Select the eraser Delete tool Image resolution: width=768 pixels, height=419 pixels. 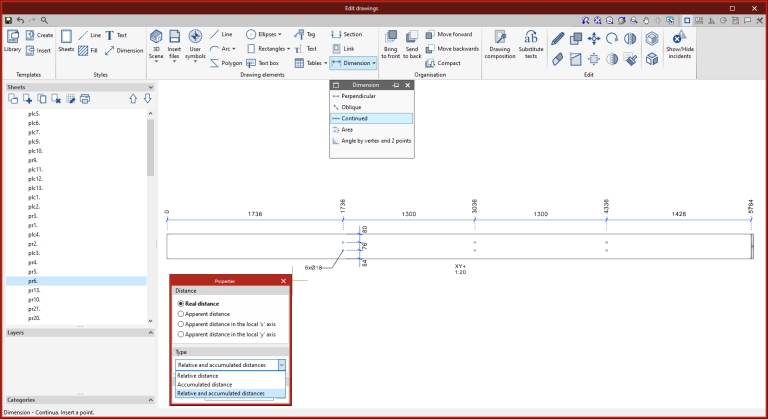click(x=557, y=59)
